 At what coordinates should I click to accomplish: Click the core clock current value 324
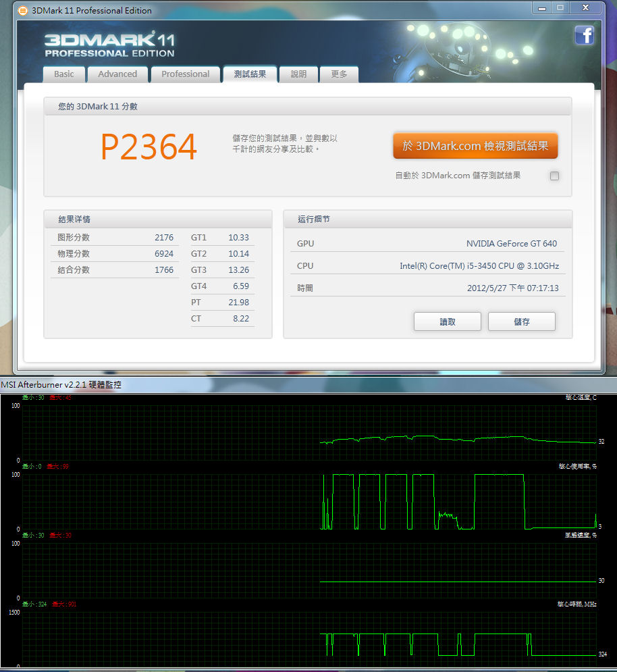(x=602, y=654)
